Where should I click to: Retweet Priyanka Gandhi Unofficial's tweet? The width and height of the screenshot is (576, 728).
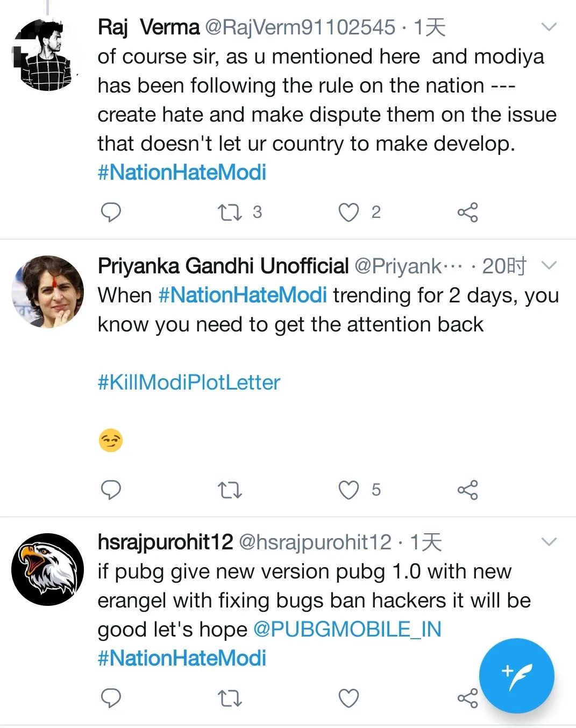click(x=230, y=490)
